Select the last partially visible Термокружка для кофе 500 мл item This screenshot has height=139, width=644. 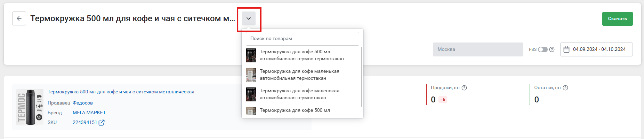tap(303, 111)
